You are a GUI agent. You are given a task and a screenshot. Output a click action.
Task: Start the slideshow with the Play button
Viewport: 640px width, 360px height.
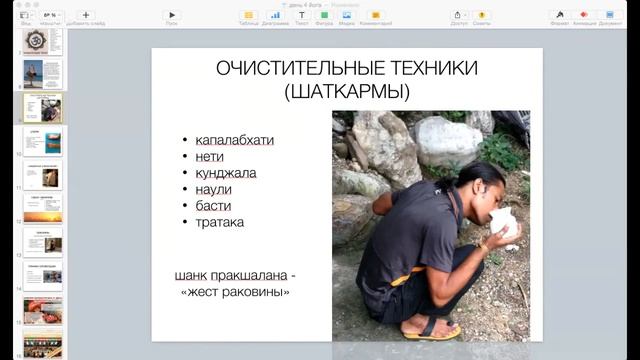click(172, 15)
